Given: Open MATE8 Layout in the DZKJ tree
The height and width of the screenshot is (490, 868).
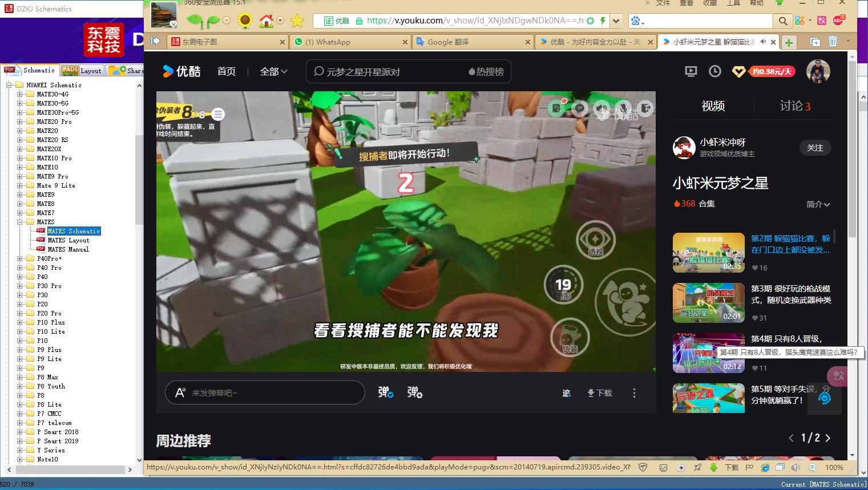Looking at the screenshot, I should 68,240.
